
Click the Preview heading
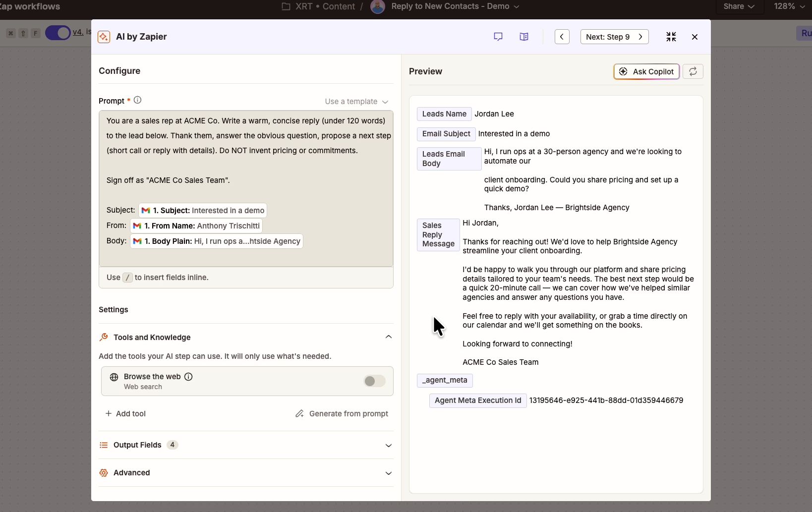[425, 71]
